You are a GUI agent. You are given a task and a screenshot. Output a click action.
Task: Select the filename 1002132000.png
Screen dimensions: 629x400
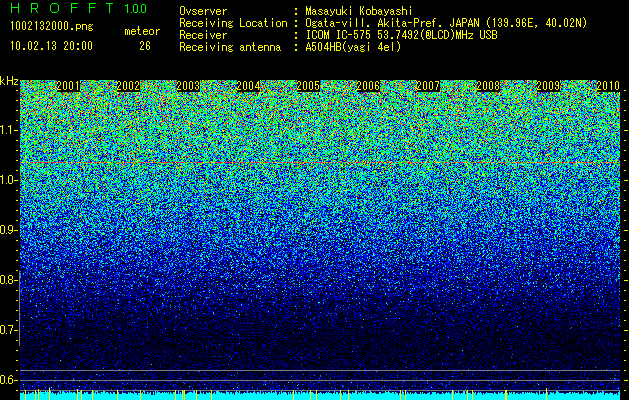tap(52, 27)
